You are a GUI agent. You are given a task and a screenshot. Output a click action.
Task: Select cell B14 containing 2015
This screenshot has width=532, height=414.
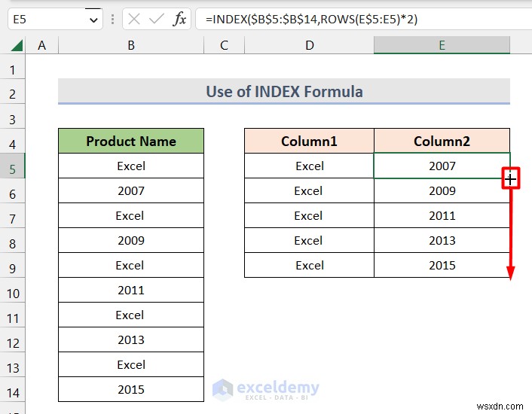pyautogui.click(x=131, y=390)
